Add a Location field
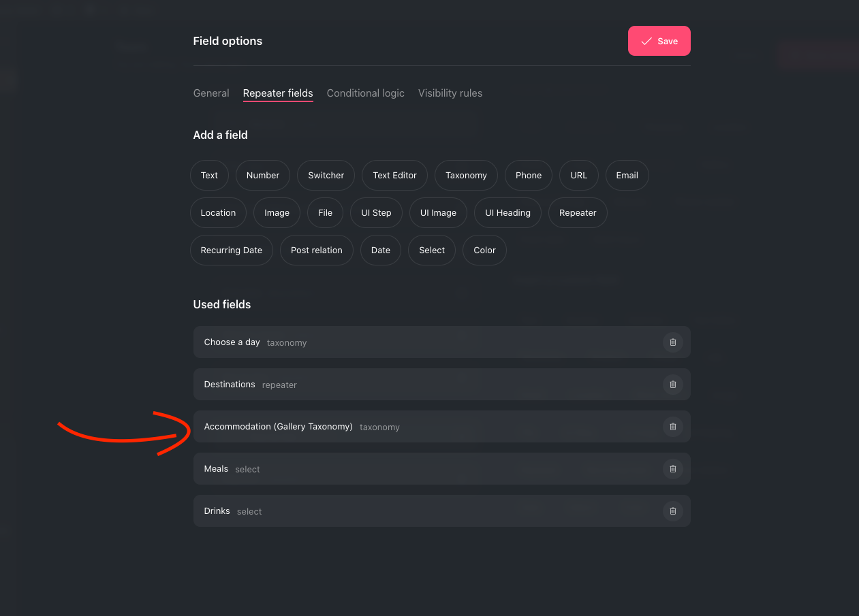Image resolution: width=859 pixels, height=616 pixels. tap(218, 212)
